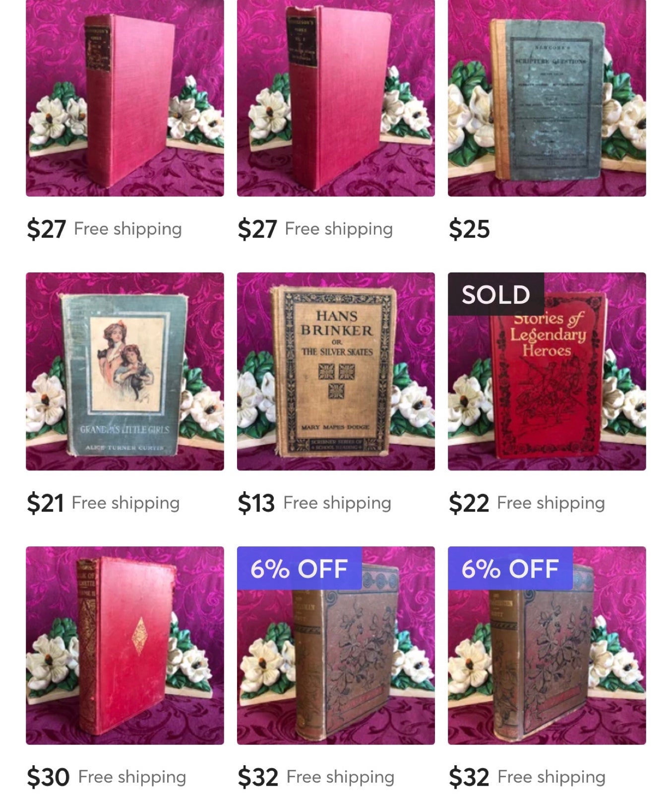Select the $22 price under Legendary Heroes

(x=469, y=503)
